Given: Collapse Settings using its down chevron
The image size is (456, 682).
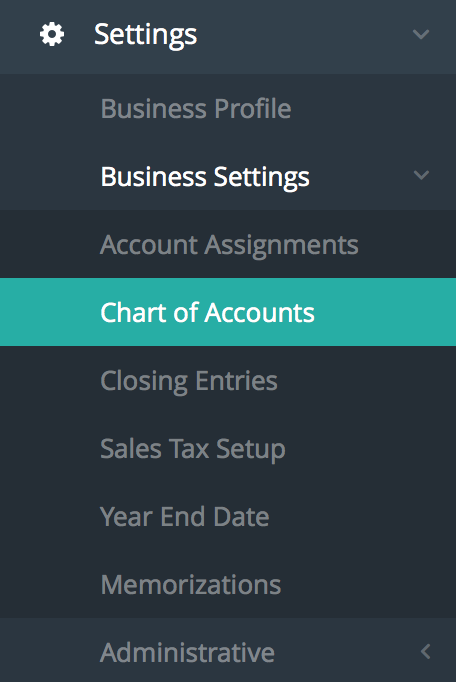Looking at the screenshot, I should 421,34.
